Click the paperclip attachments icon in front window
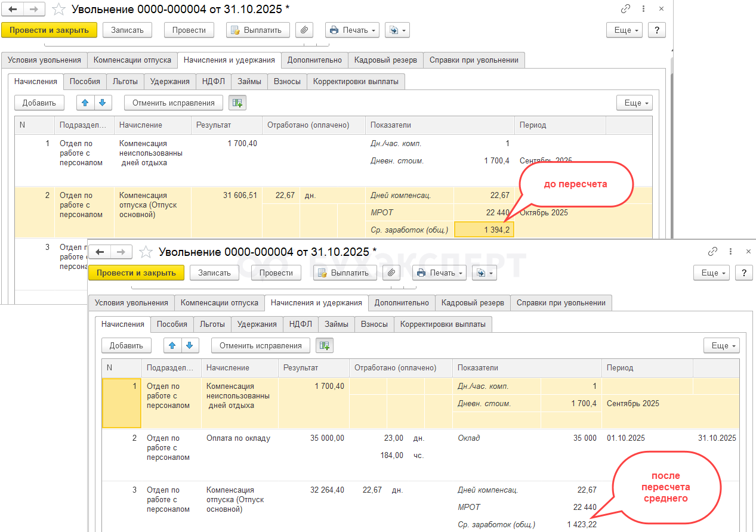756x532 pixels. click(391, 273)
